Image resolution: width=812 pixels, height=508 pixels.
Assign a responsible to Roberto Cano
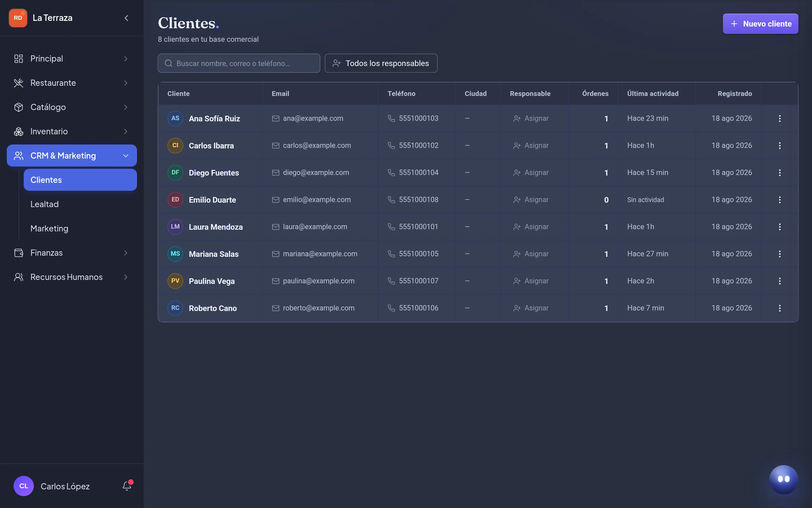click(531, 308)
